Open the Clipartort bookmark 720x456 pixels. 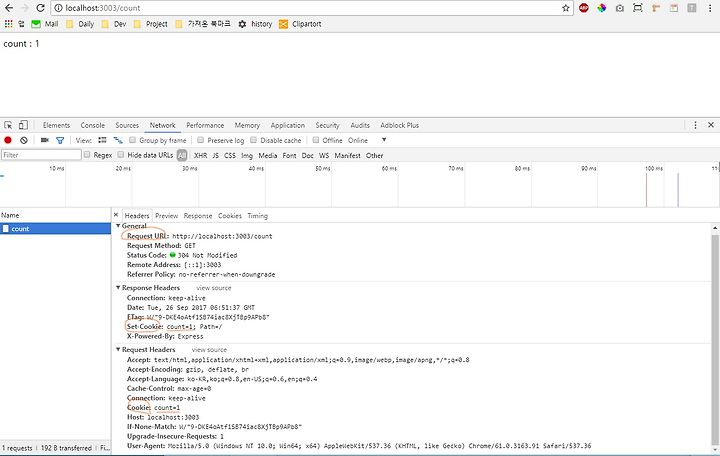(x=300, y=24)
